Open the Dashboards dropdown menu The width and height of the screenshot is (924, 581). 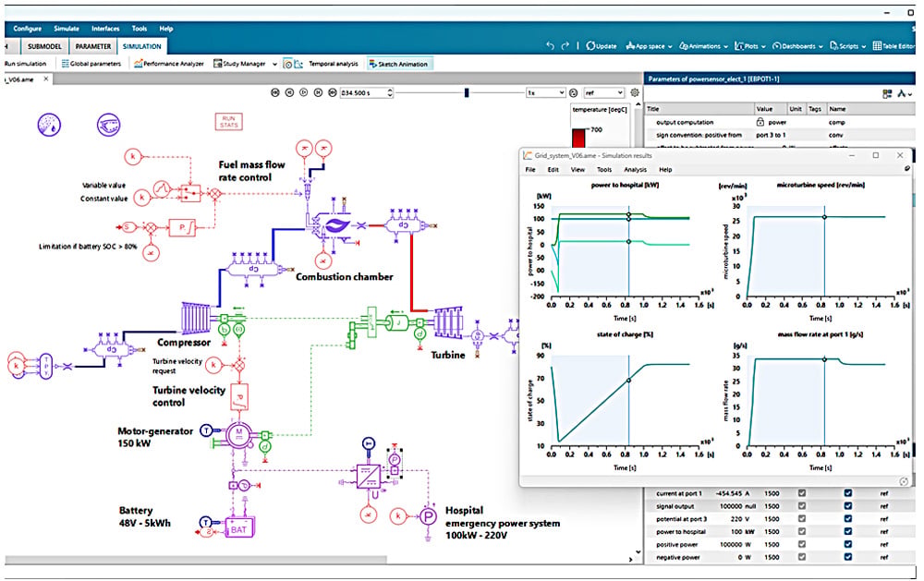click(x=797, y=46)
